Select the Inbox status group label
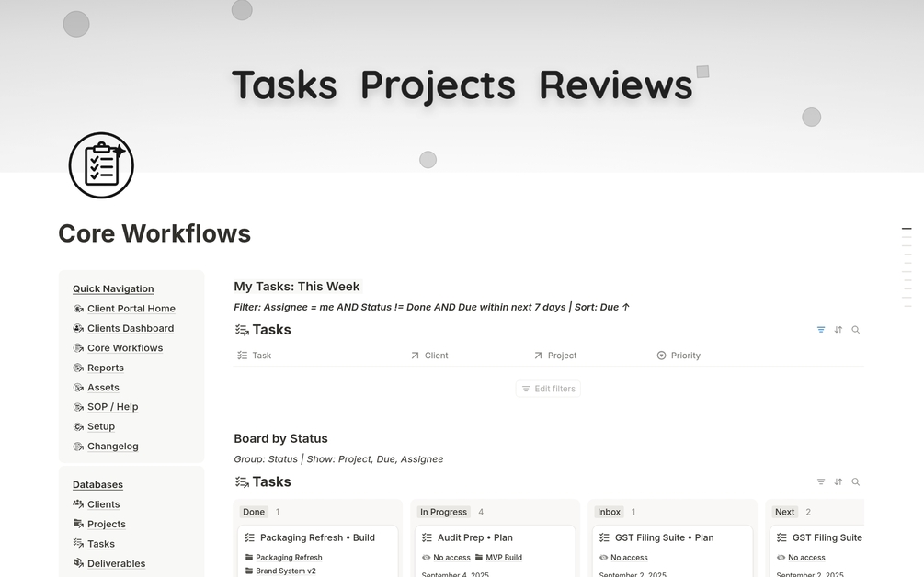 click(x=609, y=512)
